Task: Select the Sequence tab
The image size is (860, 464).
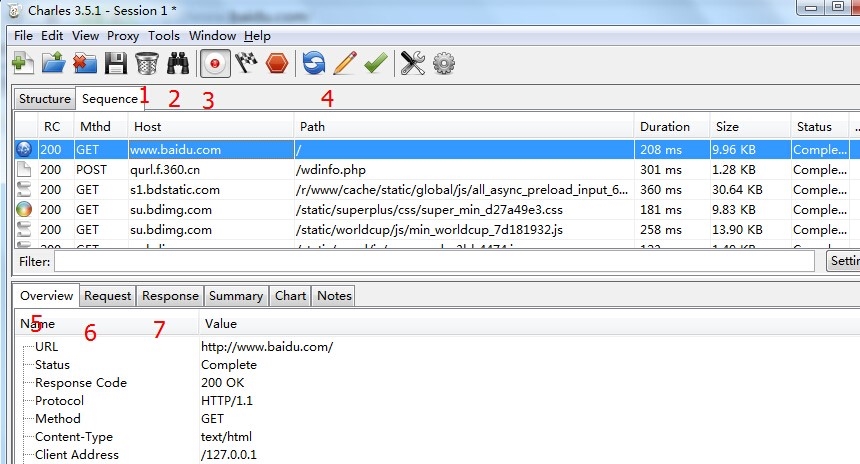Action: pyautogui.click(x=110, y=99)
